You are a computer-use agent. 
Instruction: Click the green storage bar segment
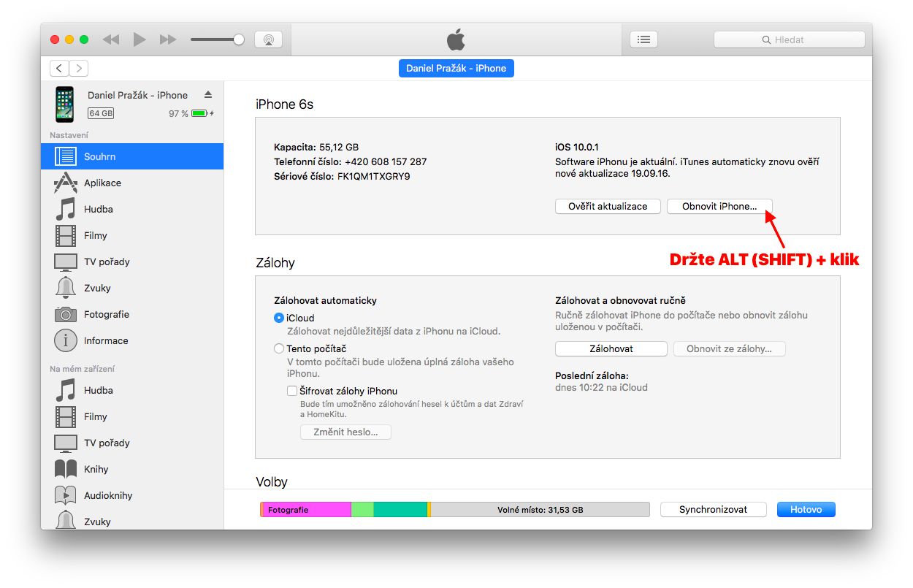point(362,510)
